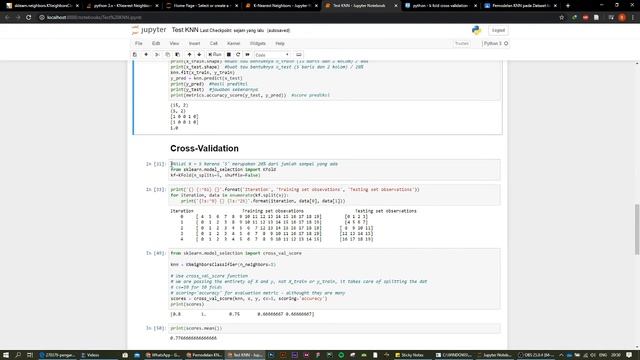Reload the page in browser
Viewport: 640px width, 360px height.
coord(29,18)
